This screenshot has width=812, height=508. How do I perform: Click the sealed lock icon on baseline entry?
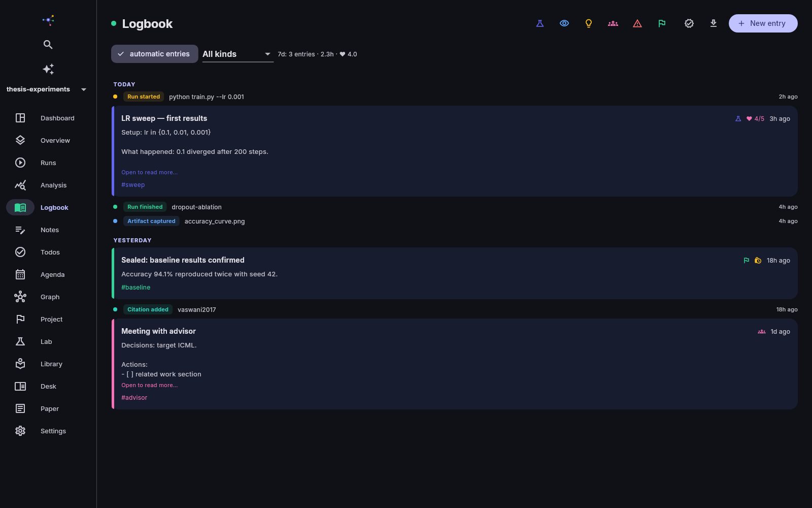[758, 261]
